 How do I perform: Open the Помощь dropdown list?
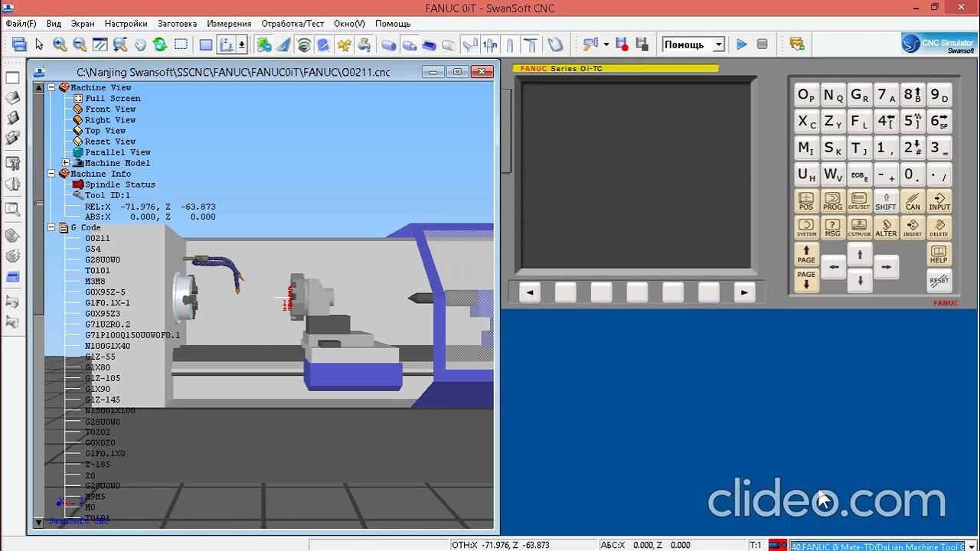719,44
